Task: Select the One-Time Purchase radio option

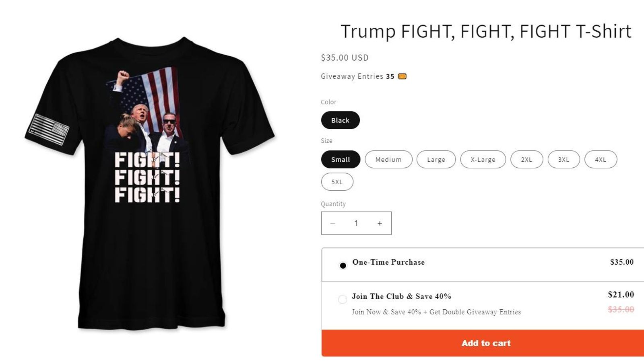Action: coord(343,265)
